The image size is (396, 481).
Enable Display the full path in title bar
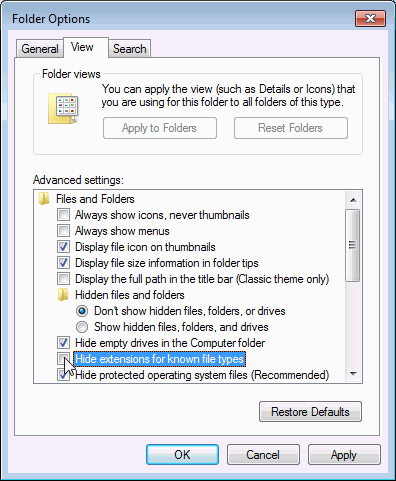click(63, 279)
